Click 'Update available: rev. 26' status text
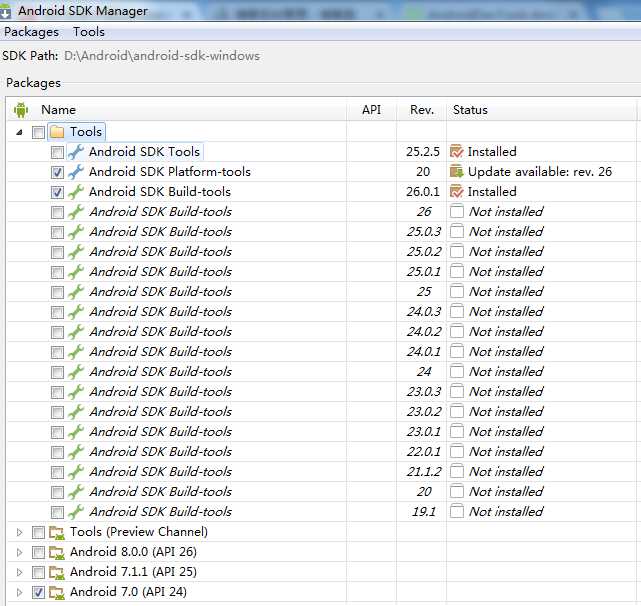 540,172
